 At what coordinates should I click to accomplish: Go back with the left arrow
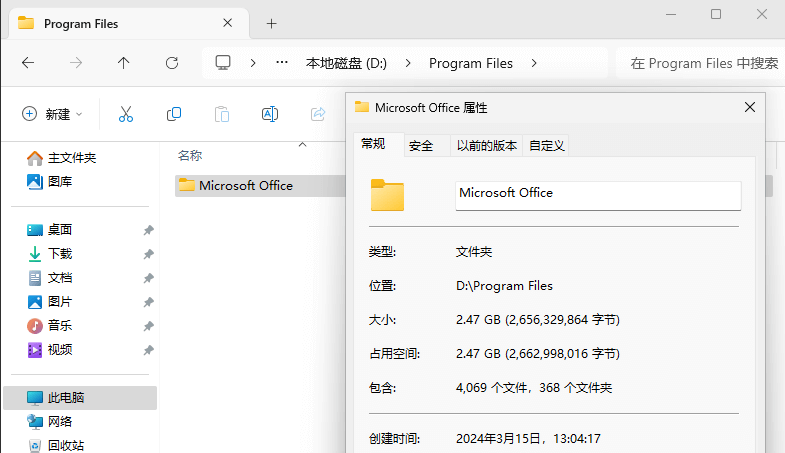coord(28,63)
